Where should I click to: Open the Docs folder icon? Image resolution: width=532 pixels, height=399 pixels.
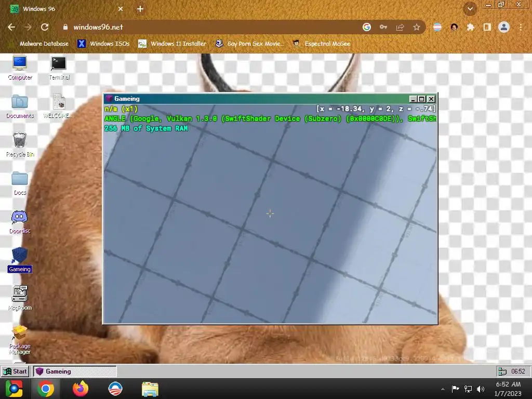[20, 183]
